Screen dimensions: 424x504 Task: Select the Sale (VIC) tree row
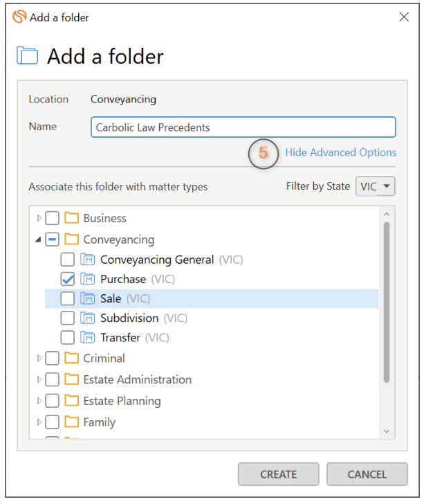[111, 299]
